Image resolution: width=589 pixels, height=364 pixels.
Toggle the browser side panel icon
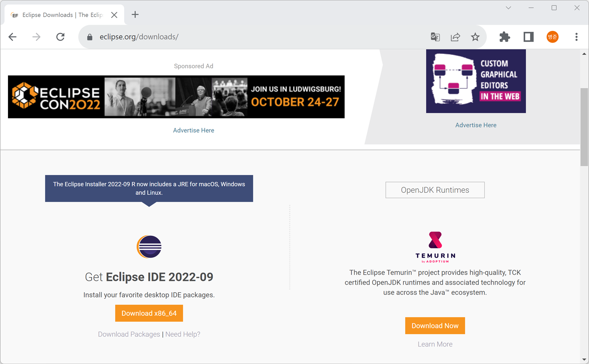click(528, 37)
